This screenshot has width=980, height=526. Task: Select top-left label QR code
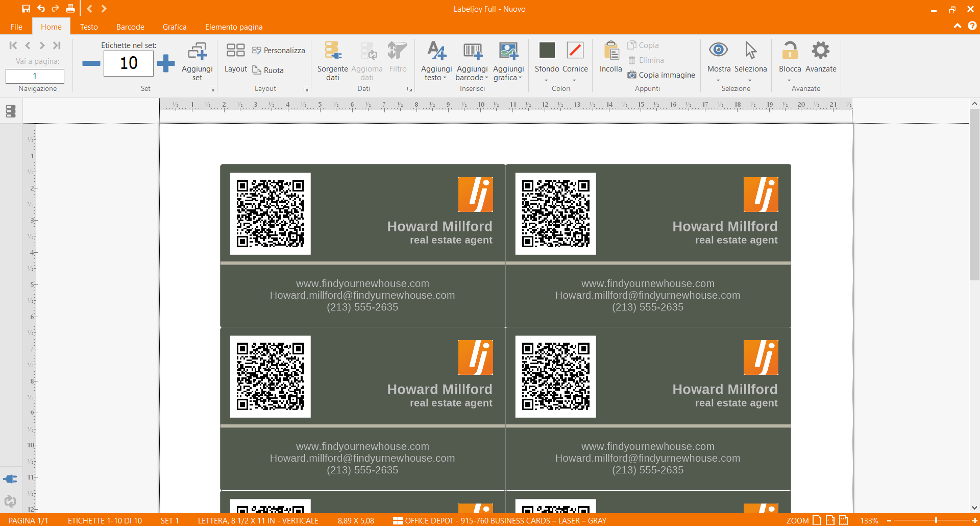point(271,213)
